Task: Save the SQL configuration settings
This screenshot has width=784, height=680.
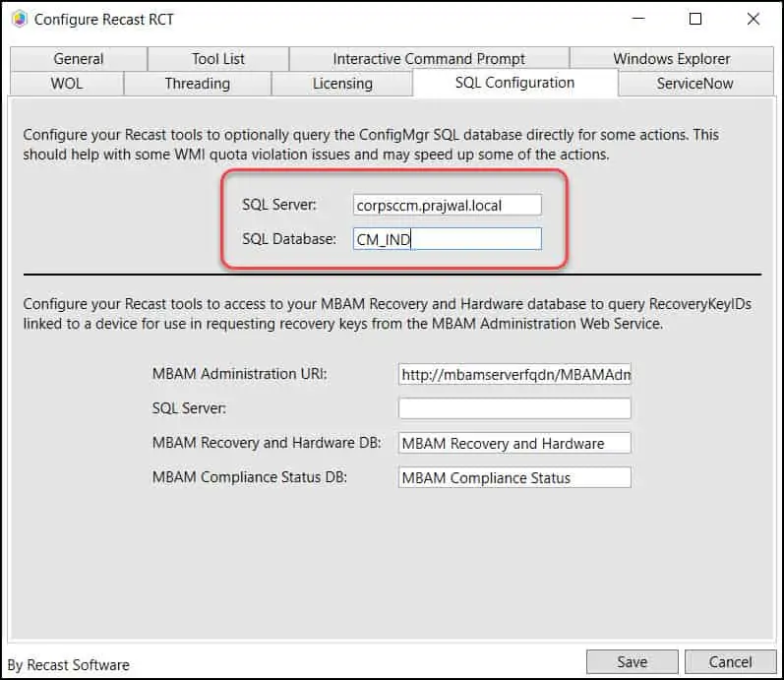Action: coord(632,662)
